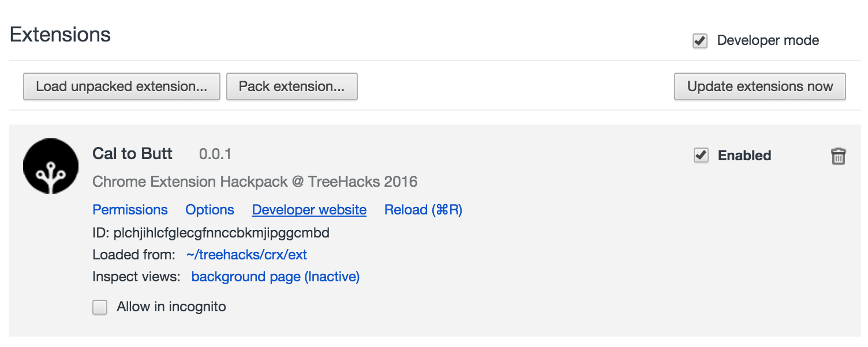Visit the Developer website link
Image resolution: width=868 pixels, height=347 pixels.
(x=309, y=210)
